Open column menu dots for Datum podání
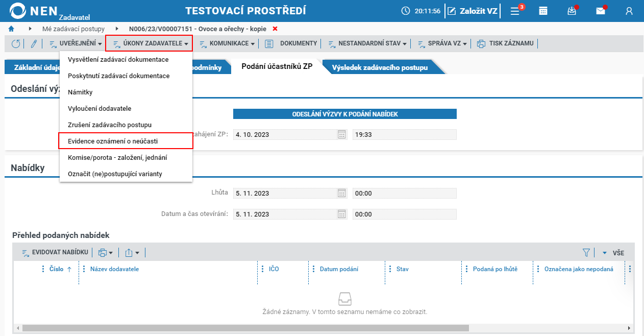644x336 pixels. coord(313,269)
